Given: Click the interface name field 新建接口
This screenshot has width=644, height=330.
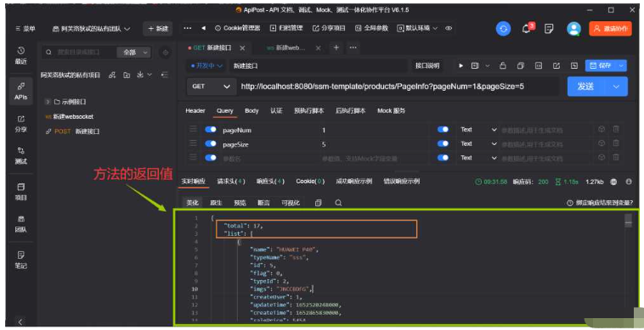Looking at the screenshot, I should point(318,65).
